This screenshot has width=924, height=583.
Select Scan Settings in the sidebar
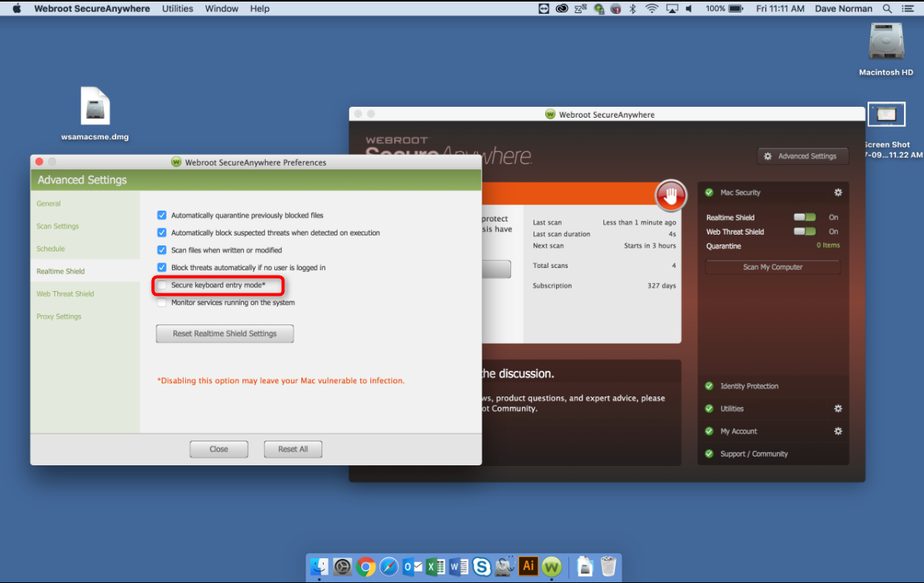coord(57,226)
